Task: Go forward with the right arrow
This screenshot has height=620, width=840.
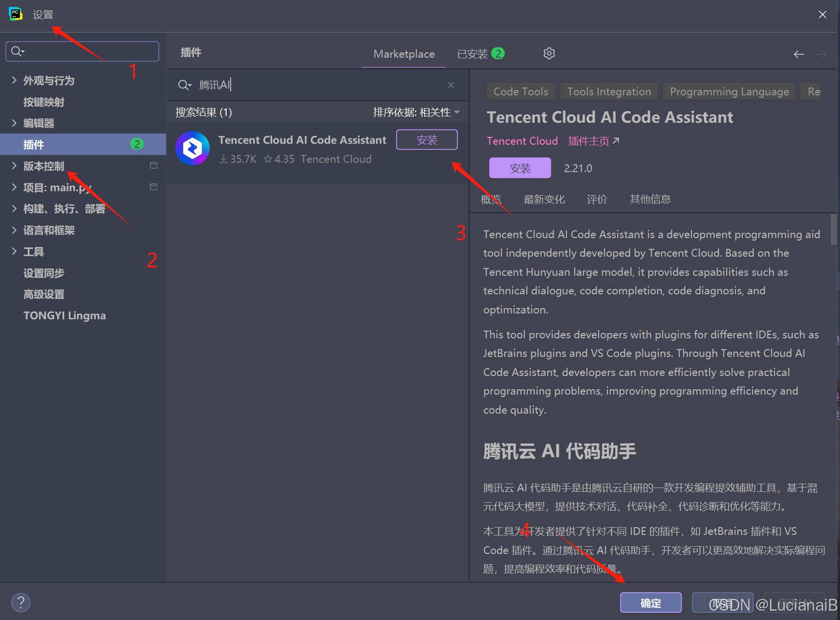Action: click(821, 54)
